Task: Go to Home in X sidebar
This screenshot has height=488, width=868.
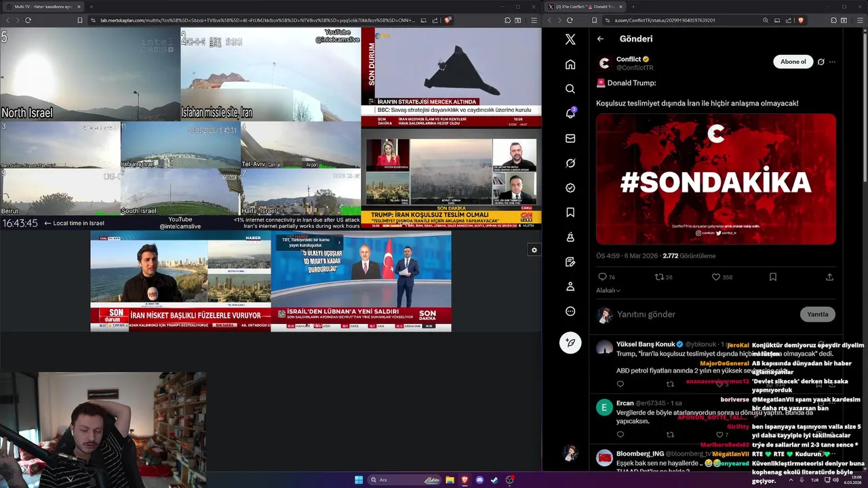Action: pos(570,64)
